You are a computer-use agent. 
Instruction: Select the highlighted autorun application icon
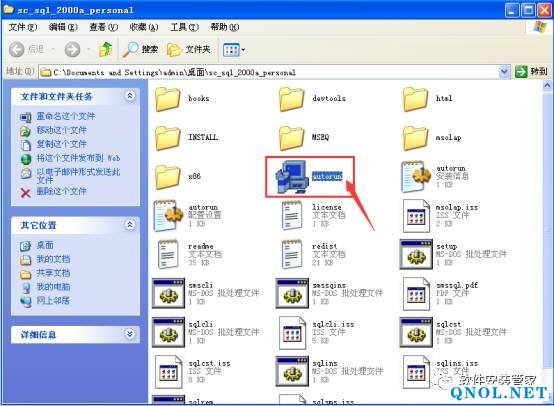click(291, 176)
